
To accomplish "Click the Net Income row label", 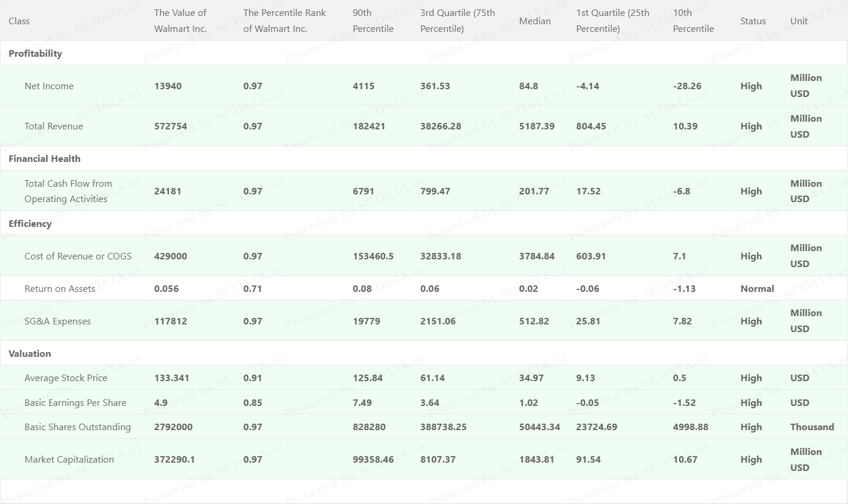I will click(49, 86).
